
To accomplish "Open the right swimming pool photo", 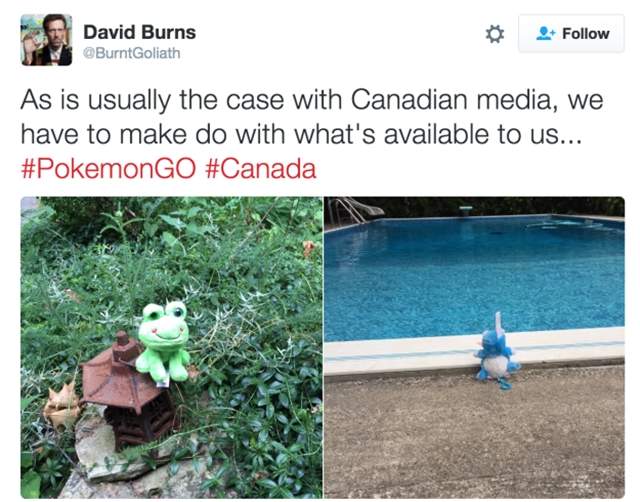I will click(x=474, y=347).
